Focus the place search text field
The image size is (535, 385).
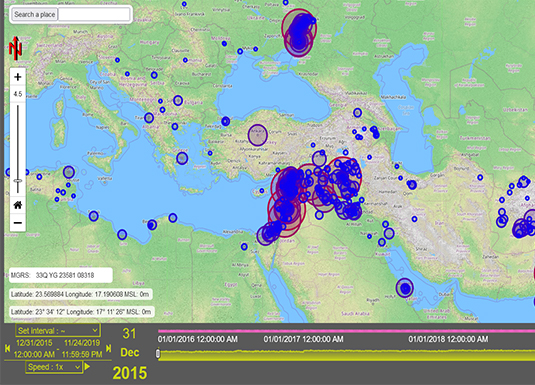point(94,15)
